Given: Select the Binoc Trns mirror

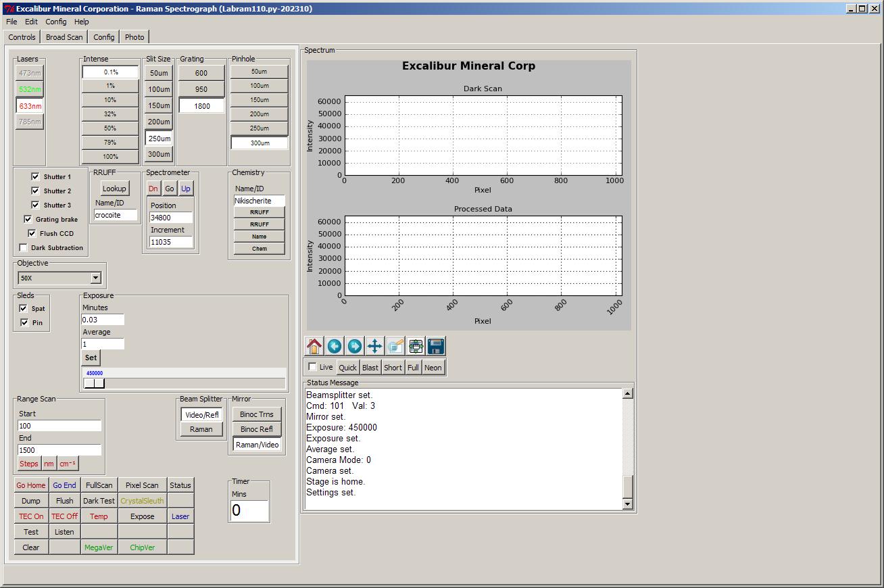Looking at the screenshot, I should click(257, 414).
